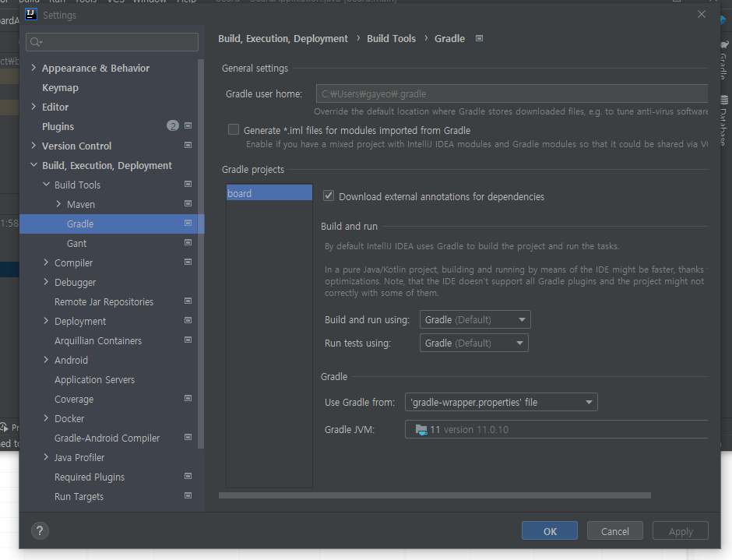Select Remote Jar Repositories page
The image size is (732, 560).
(104, 301)
